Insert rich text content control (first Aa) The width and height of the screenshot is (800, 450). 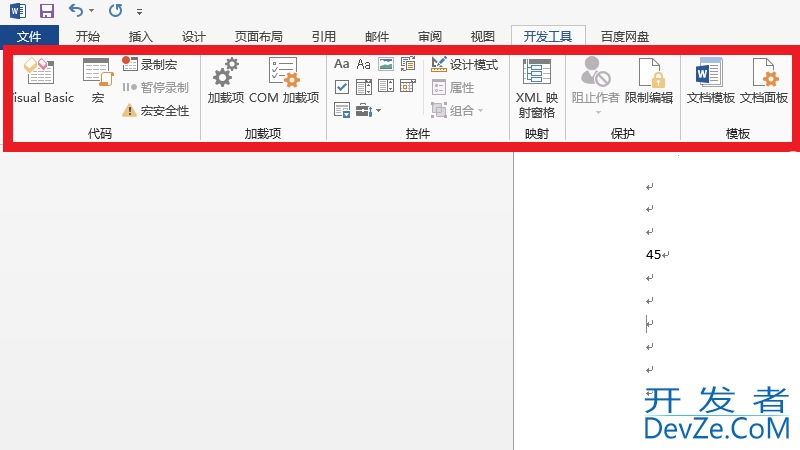pyautogui.click(x=341, y=64)
